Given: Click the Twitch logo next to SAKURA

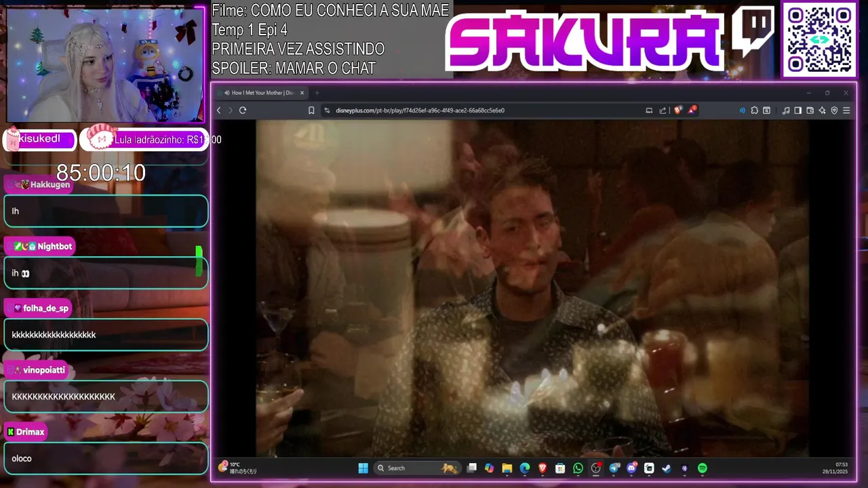Looking at the screenshot, I should [752, 31].
